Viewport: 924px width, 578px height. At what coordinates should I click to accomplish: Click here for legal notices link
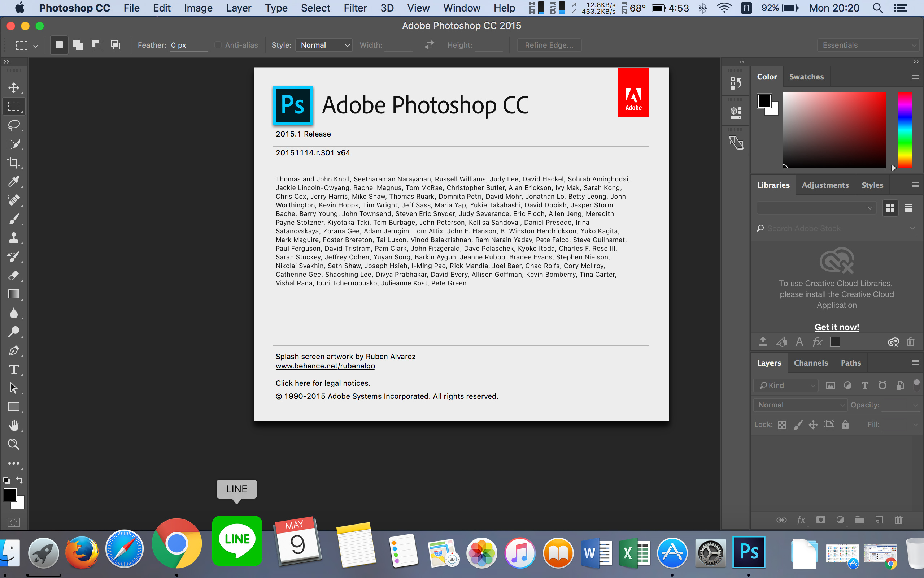click(323, 383)
